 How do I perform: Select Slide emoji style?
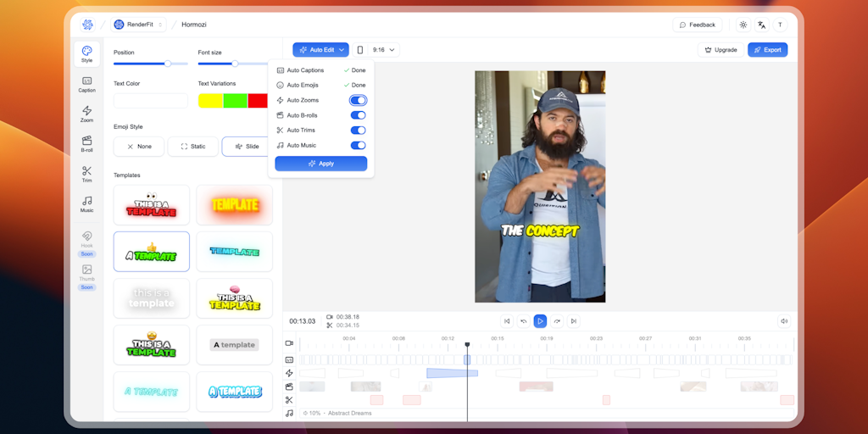tap(246, 147)
